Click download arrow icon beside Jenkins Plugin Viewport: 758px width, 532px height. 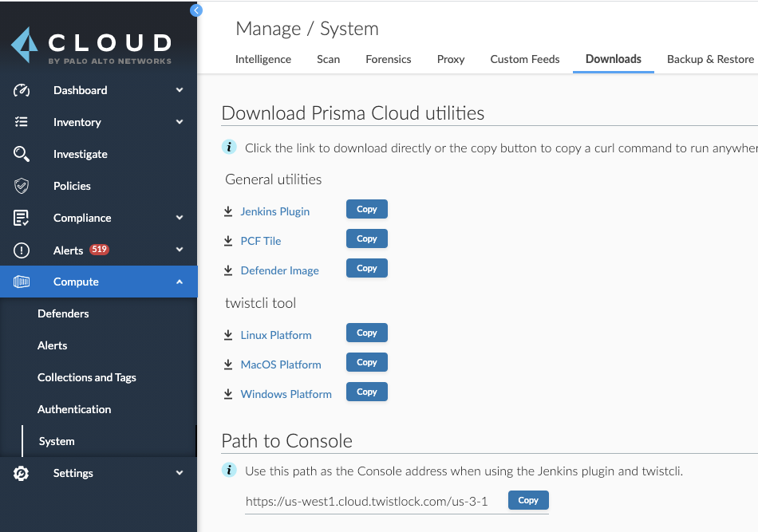click(x=228, y=211)
